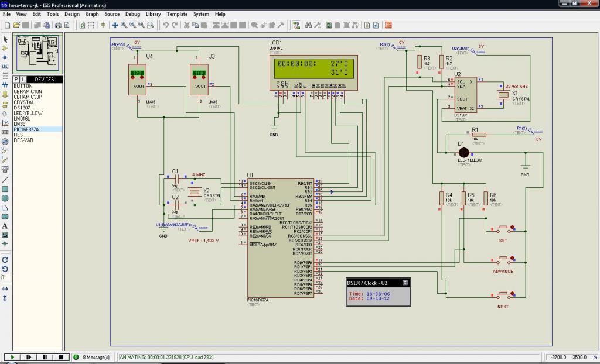This screenshot has width=600, height=364.
Task: Select Generator mode sine icon
Action: (5, 142)
